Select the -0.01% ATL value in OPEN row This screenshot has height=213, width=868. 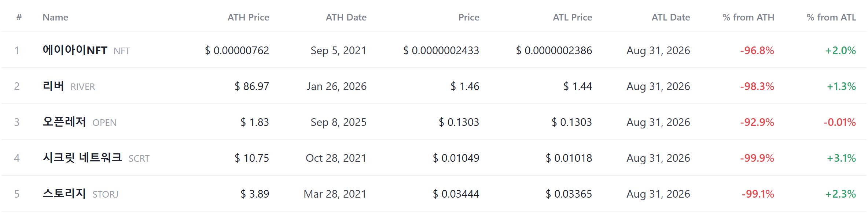coord(840,122)
